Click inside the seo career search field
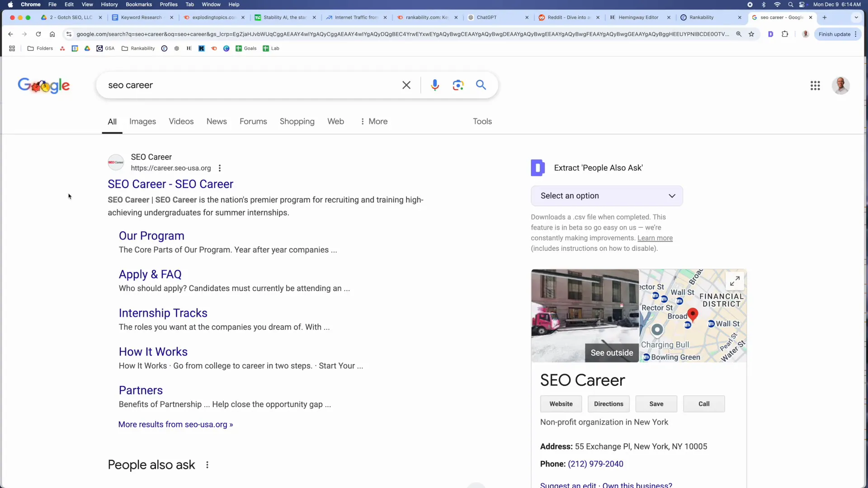The height and width of the screenshot is (488, 868). (x=249, y=85)
